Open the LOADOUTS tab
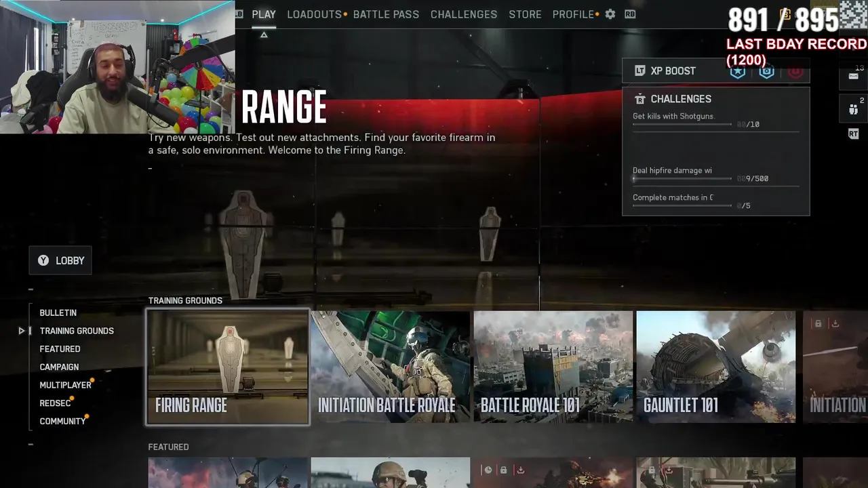This screenshot has height=488, width=868. pos(314,14)
